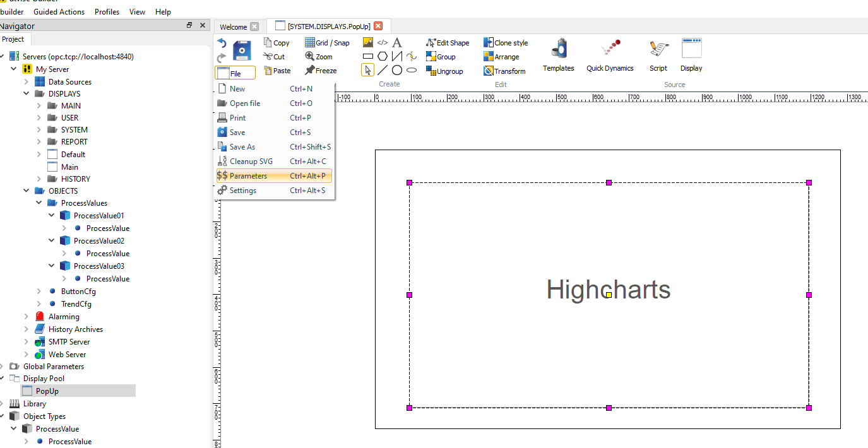This screenshot has height=448, width=868.
Task: Click the Clone style button
Action: 506,43
